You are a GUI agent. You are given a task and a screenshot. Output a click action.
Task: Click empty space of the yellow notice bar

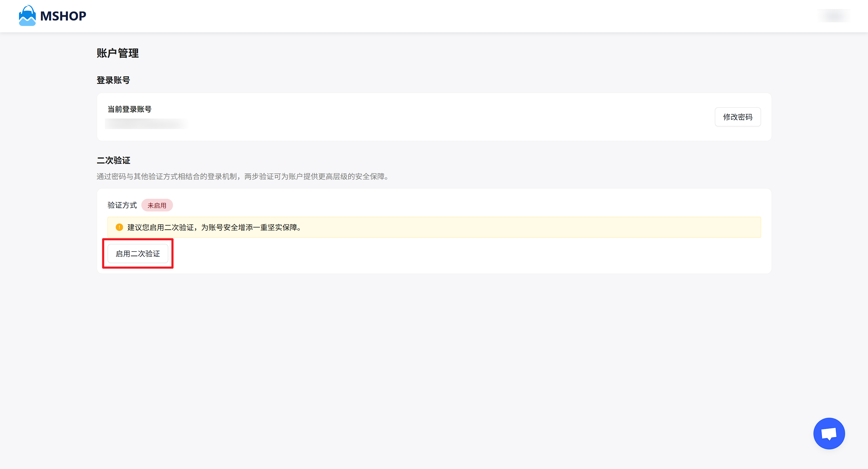[x=539, y=228]
